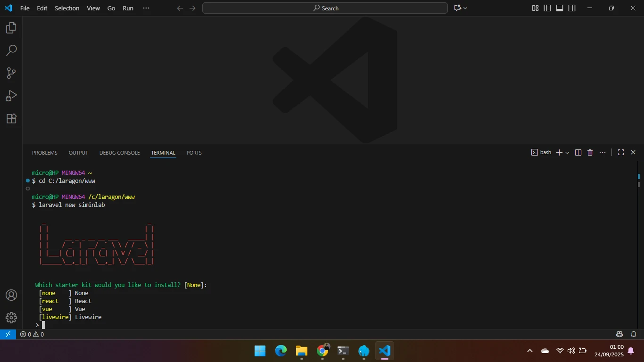Open the Accounts icon in activity bar
The height and width of the screenshot is (362, 644).
pos(11,295)
